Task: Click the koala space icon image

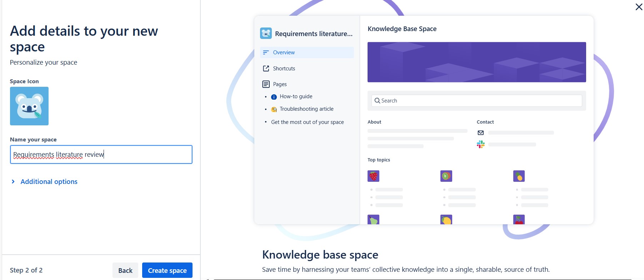Action: pyautogui.click(x=29, y=106)
